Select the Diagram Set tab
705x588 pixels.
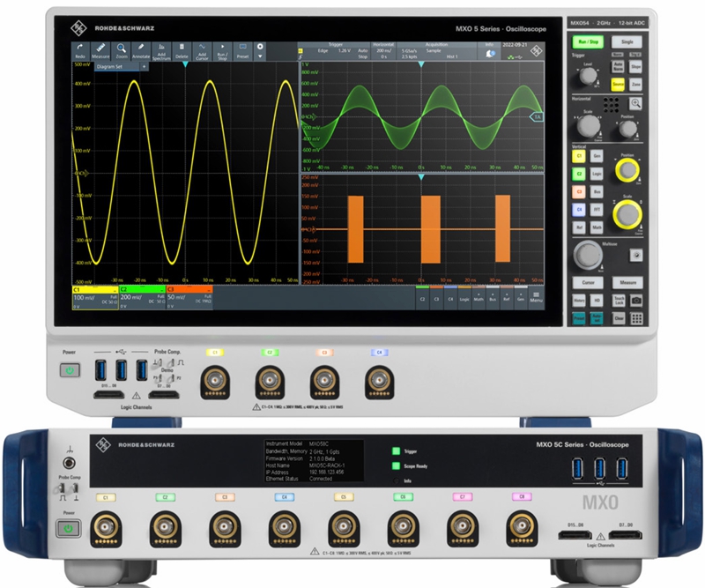coord(116,67)
